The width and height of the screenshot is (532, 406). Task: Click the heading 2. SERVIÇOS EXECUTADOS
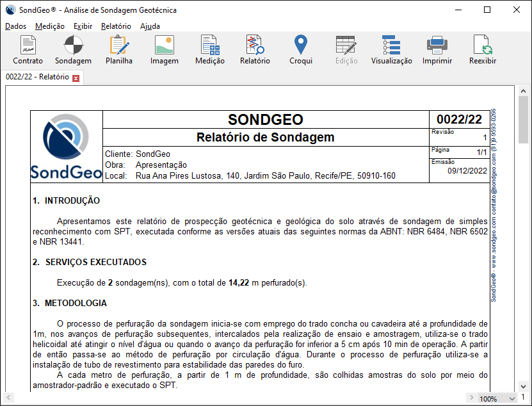(x=90, y=262)
